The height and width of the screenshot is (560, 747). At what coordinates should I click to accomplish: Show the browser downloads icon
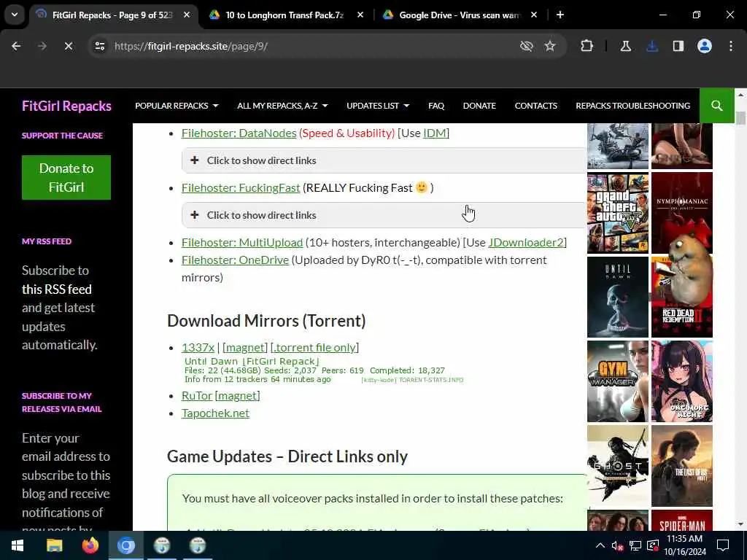652,46
